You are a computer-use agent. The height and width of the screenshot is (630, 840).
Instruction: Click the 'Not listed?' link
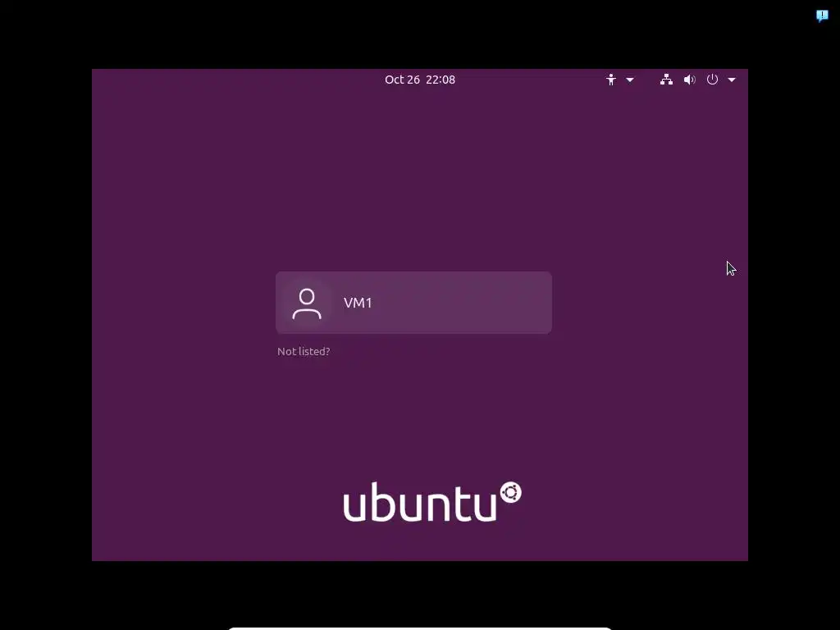304,351
